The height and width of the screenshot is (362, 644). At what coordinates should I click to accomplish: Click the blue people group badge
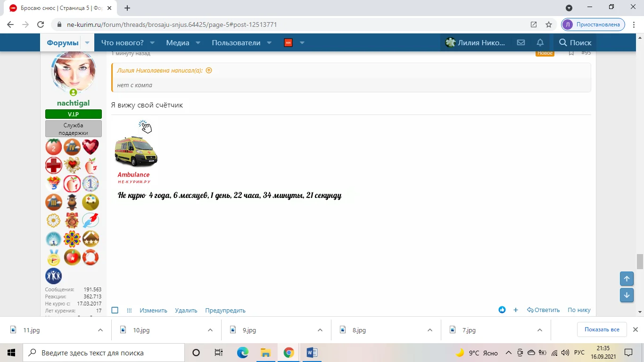coord(54,276)
